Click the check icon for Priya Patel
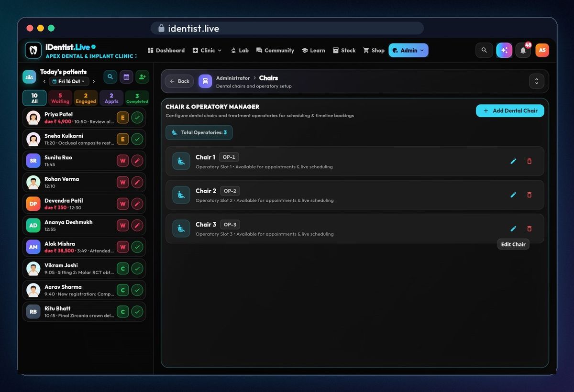Image resolution: width=574 pixels, height=392 pixels. (x=137, y=118)
